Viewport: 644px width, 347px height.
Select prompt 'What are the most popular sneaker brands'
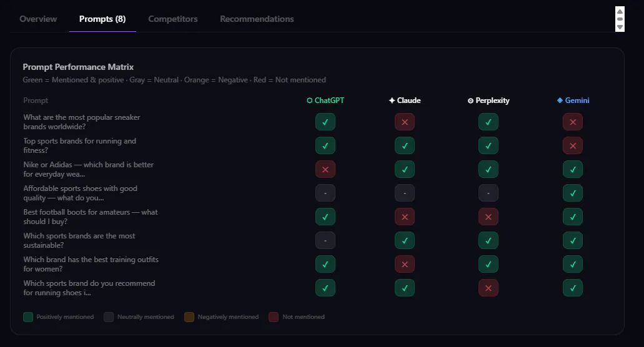(82, 122)
